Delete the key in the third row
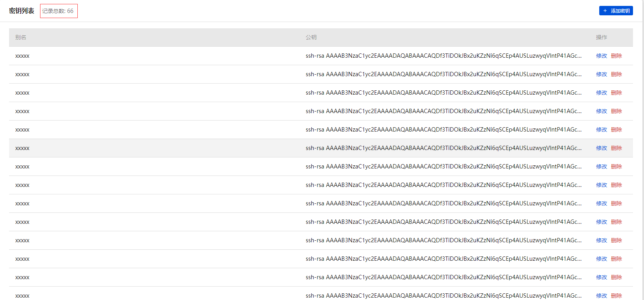 tap(616, 93)
